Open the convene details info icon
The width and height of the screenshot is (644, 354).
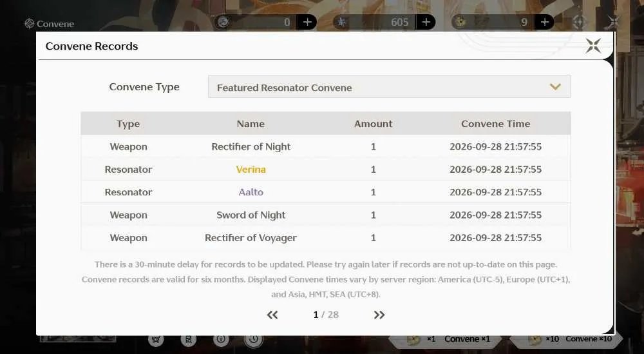(221, 339)
